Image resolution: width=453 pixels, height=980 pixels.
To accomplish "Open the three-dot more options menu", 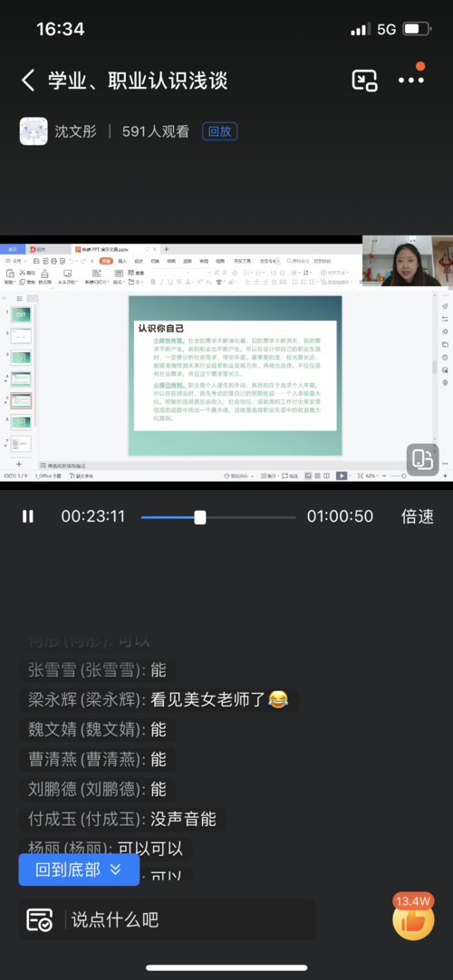I will [x=411, y=80].
